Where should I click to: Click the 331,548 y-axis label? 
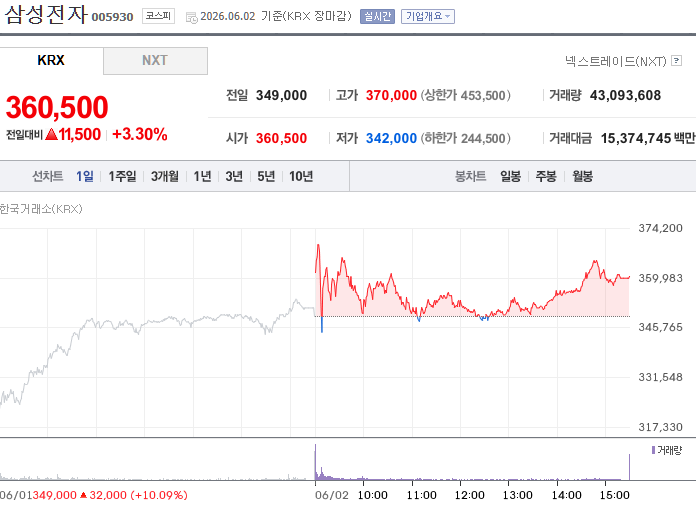pyautogui.click(x=660, y=377)
